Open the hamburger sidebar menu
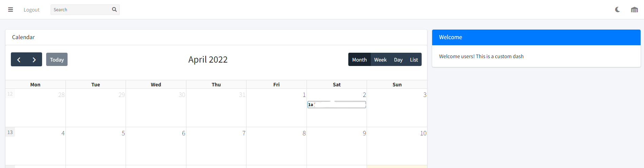 pos(11,10)
